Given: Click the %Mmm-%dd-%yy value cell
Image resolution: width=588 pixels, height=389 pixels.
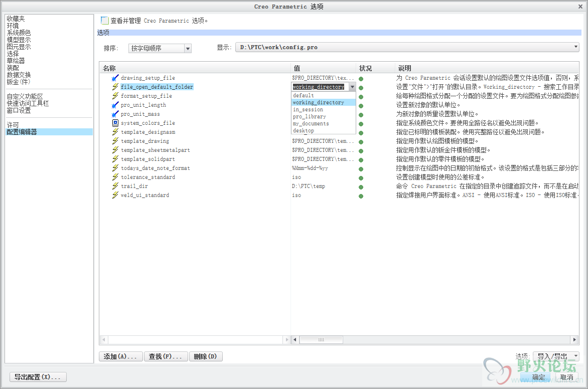Looking at the screenshot, I should [x=310, y=168].
